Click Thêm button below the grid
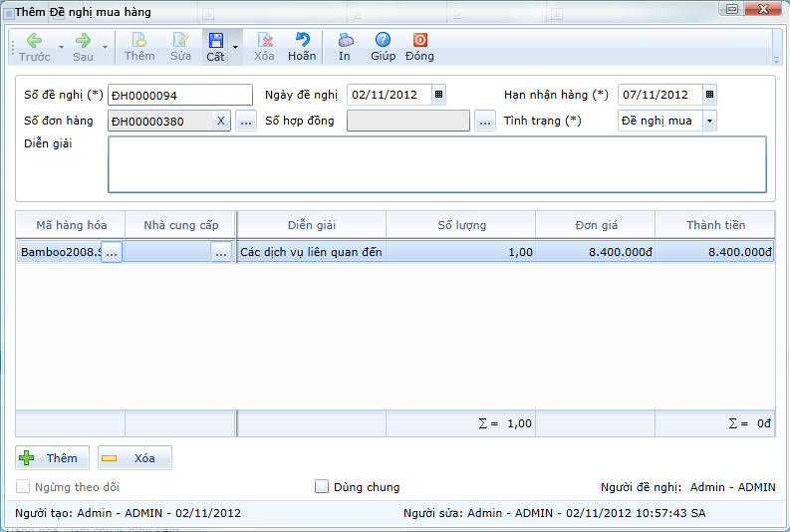The image size is (790, 532). (52, 458)
